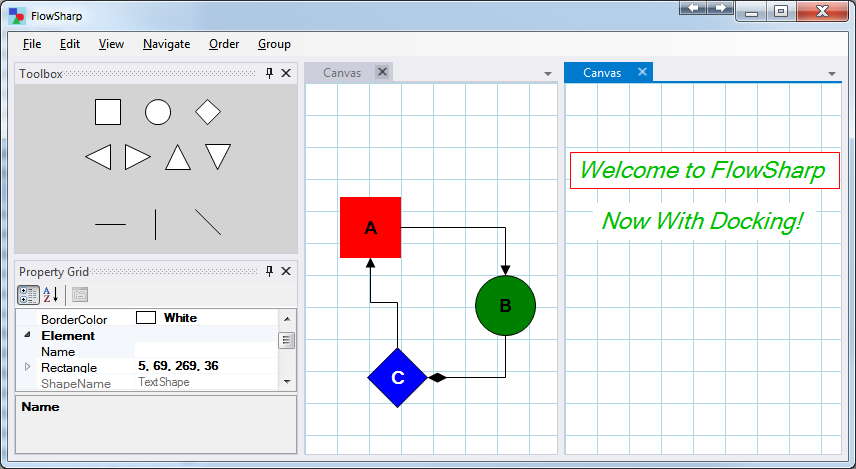Screen dimensions: 856x469
Task: Choose the diamond shape in Toolbox
Action: click(207, 112)
